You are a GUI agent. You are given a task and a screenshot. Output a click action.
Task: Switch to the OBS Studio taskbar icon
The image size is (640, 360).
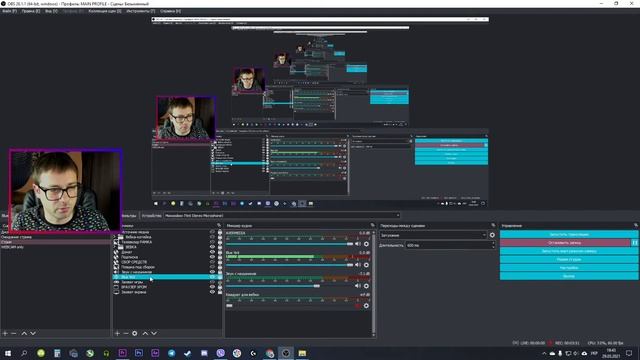286,353
